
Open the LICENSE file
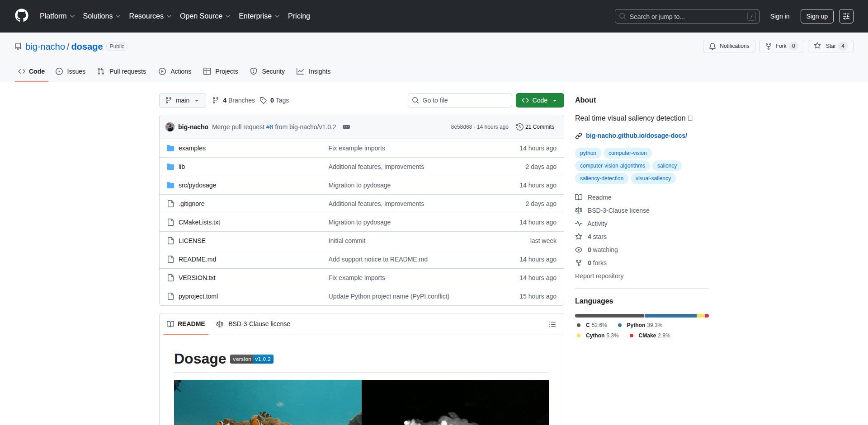[x=192, y=241]
